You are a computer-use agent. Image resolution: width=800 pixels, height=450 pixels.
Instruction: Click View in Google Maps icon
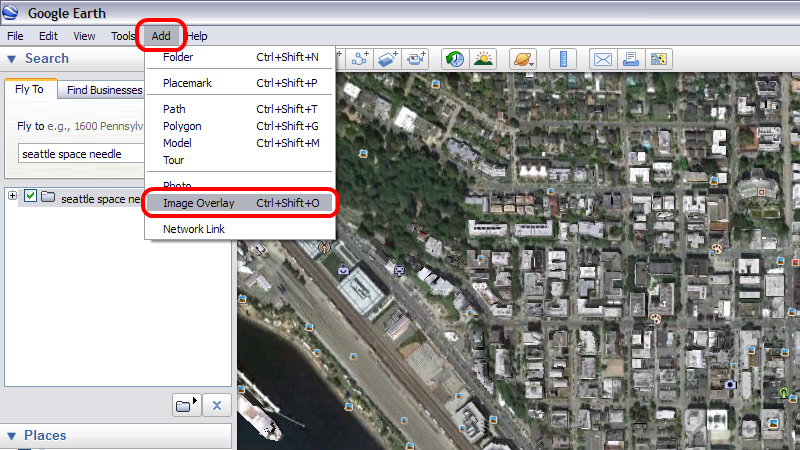[659, 59]
